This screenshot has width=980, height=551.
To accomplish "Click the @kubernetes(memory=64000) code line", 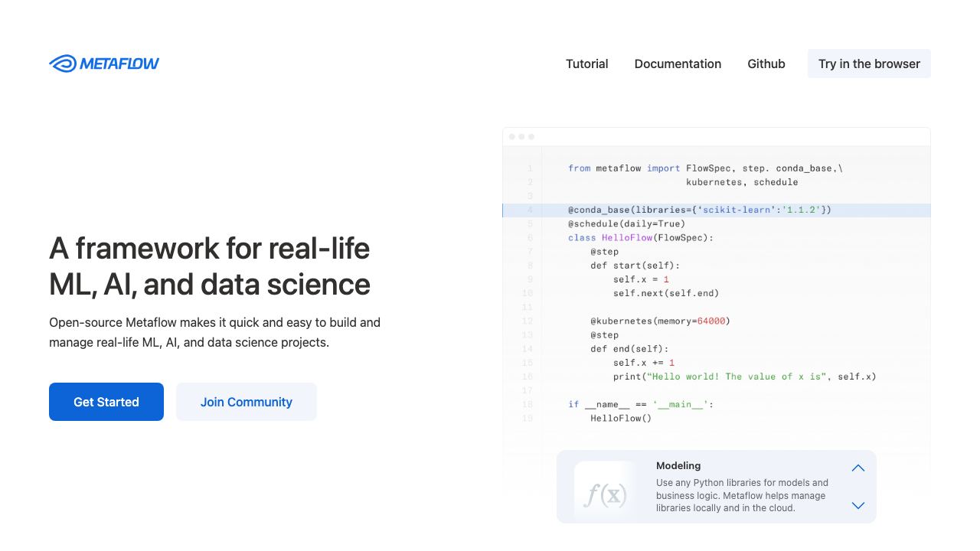I will [660, 321].
